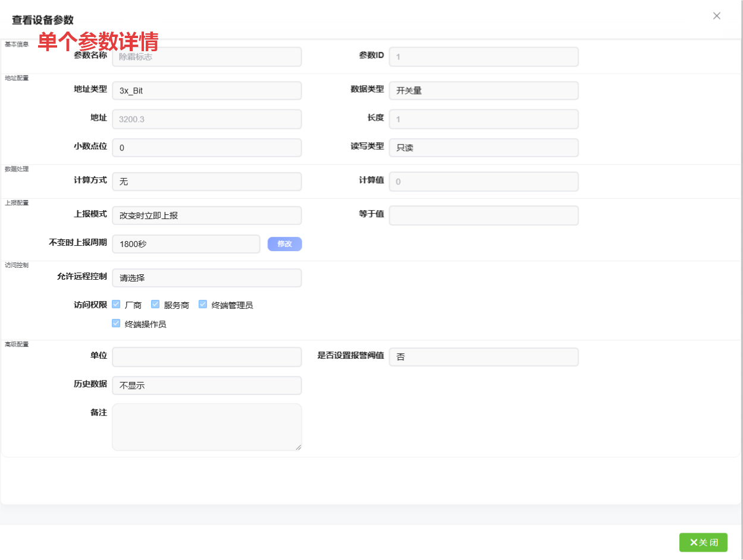Click the 单位 input field
Screen dimensions: 743x560
click(207, 357)
